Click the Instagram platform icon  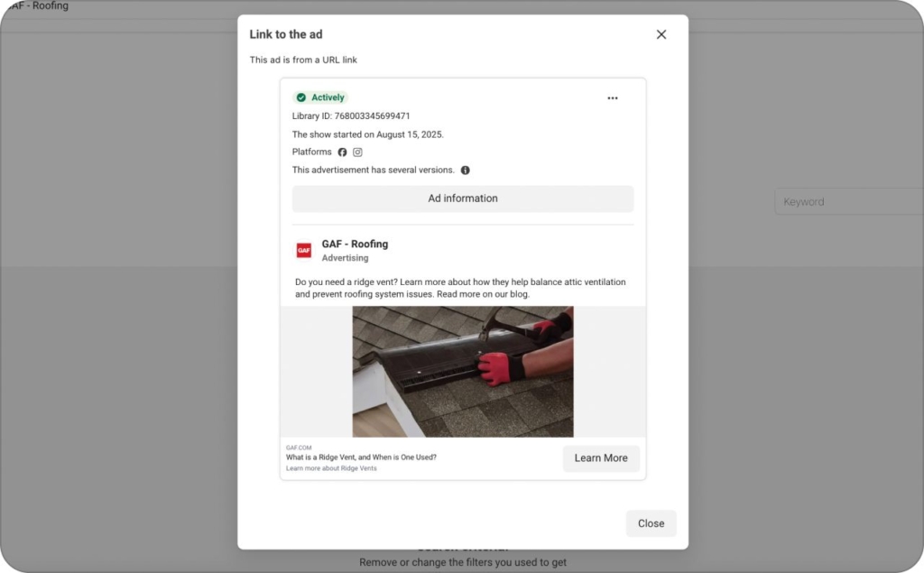coord(357,152)
